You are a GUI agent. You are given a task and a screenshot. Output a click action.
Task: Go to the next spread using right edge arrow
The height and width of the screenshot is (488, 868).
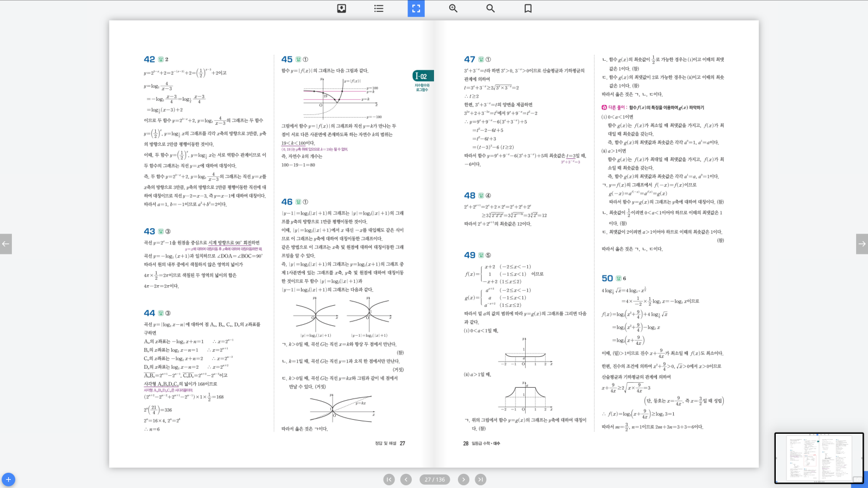(x=861, y=244)
